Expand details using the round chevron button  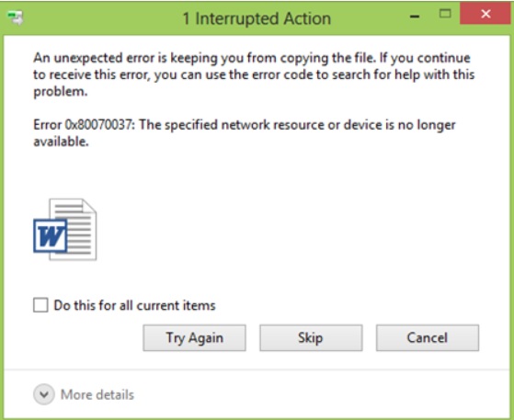coord(44,394)
